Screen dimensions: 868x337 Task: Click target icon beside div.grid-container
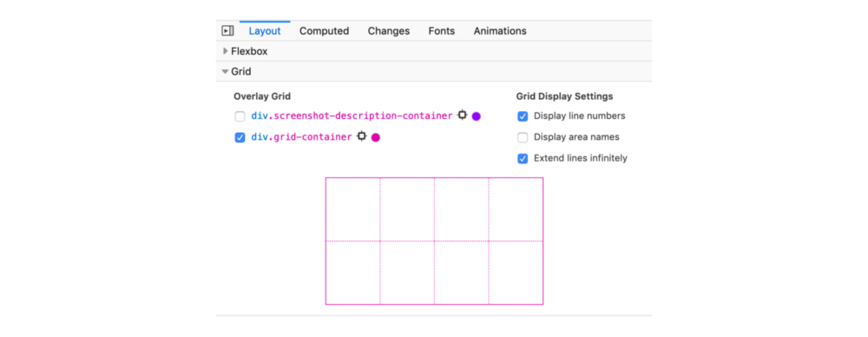pos(361,136)
